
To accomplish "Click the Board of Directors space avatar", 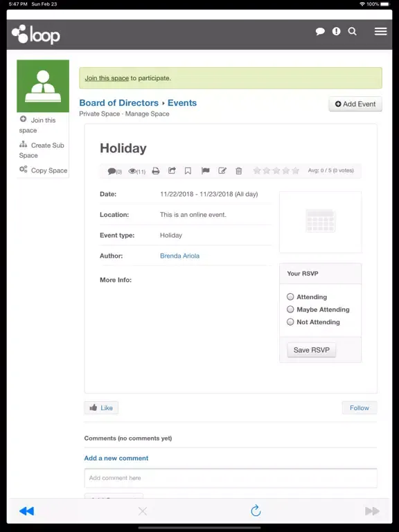I will (43, 86).
